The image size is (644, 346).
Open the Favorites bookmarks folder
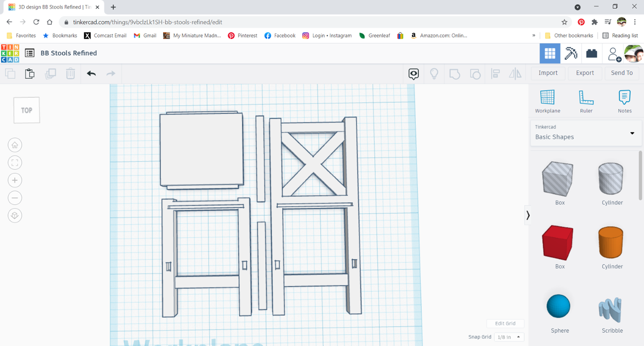click(x=21, y=36)
